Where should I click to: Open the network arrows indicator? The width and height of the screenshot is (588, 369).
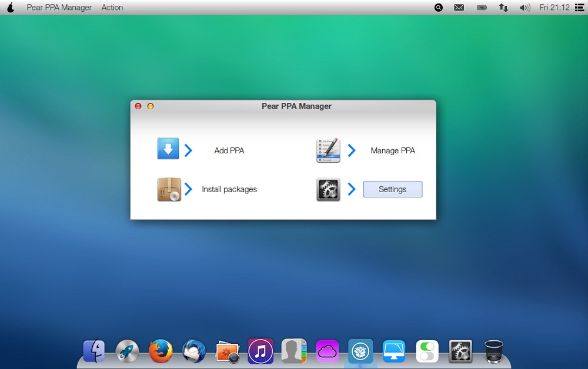[503, 8]
